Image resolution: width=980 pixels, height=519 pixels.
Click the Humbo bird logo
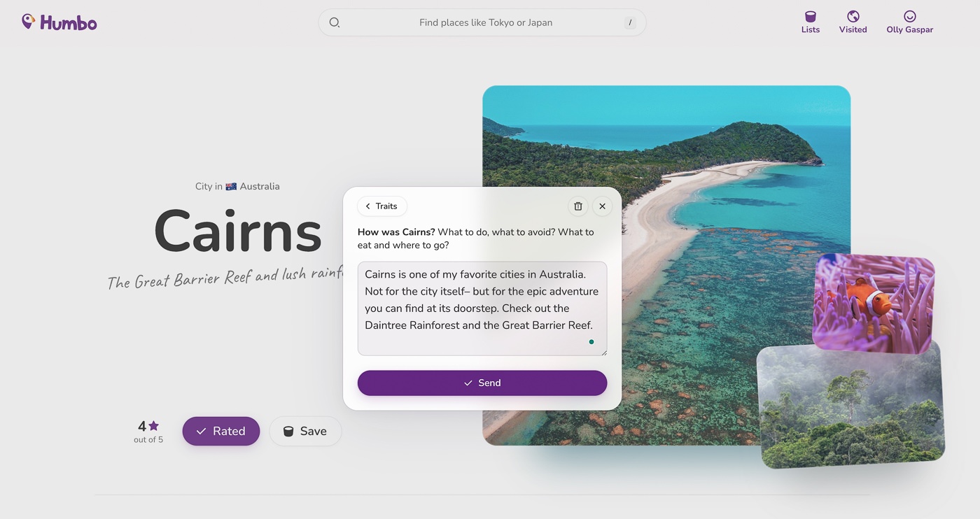pyautogui.click(x=28, y=21)
